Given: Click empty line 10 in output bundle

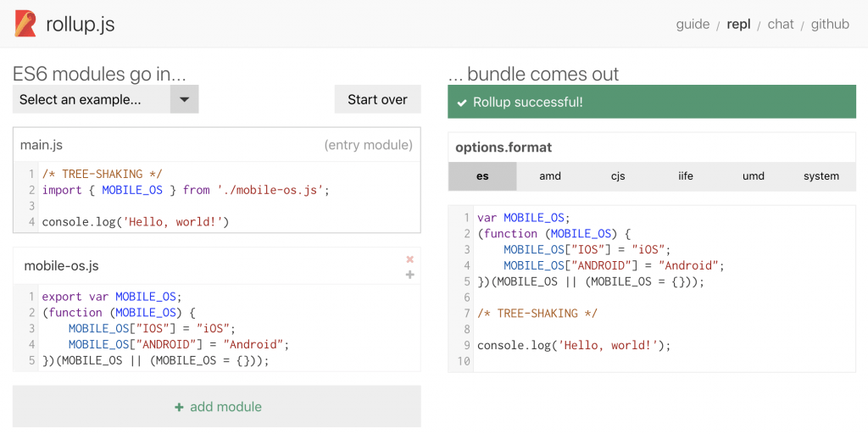Looking at the screenshot, I should [665, 361].
